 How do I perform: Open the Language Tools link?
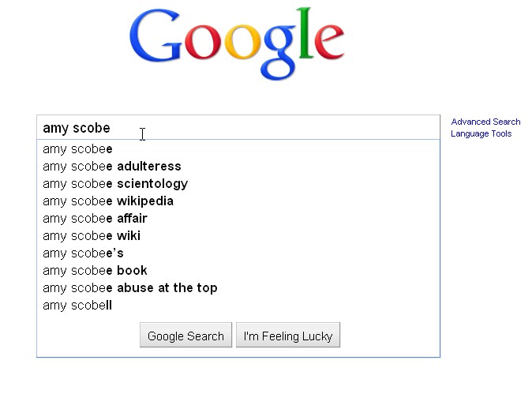pos(481,133)
